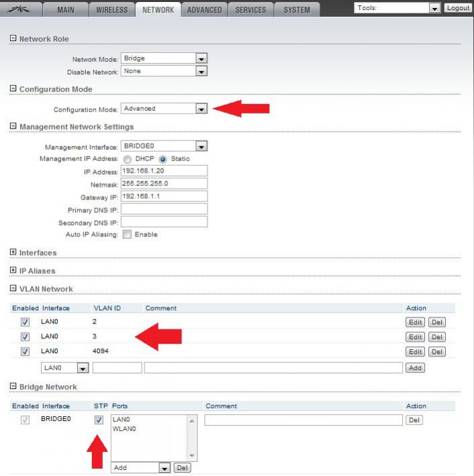
Task: Expand the IP Aliases section
Action: 13,270
